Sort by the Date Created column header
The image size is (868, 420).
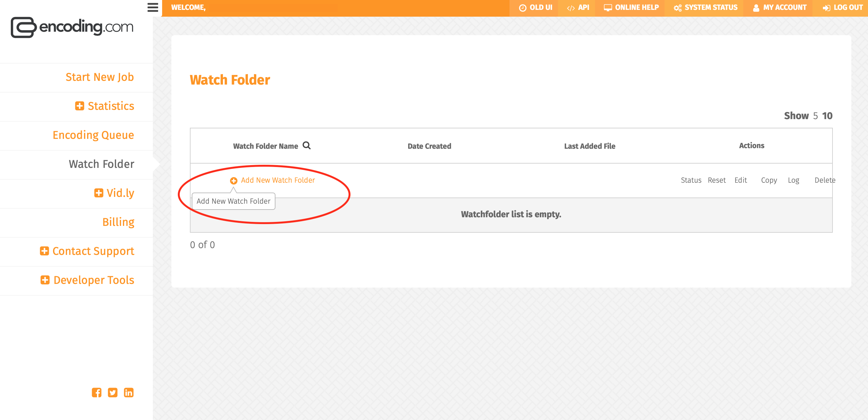click(429, 146)
